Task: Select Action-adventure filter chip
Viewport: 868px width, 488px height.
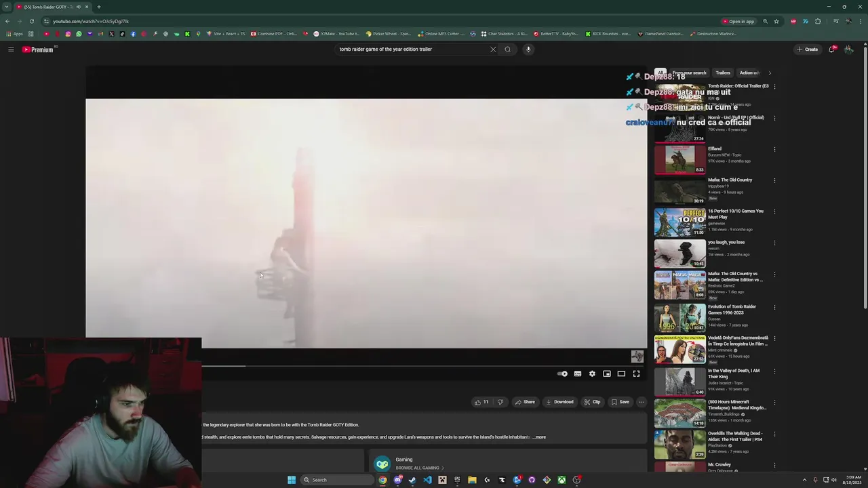Action: 749,73
